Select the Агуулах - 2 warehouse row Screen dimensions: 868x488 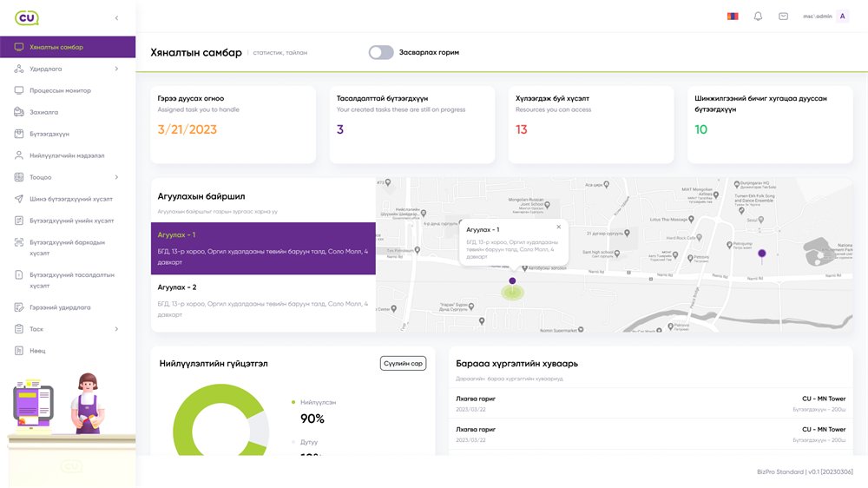[263, 300]
